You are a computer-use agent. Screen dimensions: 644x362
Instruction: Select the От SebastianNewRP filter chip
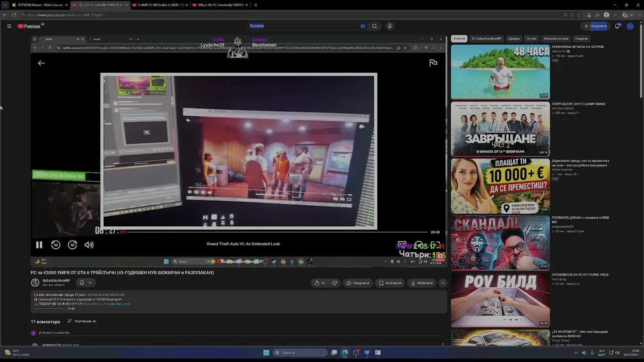click(x=487, y=39)
